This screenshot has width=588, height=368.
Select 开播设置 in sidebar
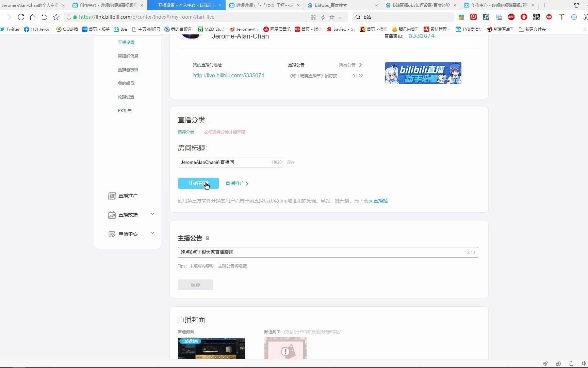pos(126,43)
